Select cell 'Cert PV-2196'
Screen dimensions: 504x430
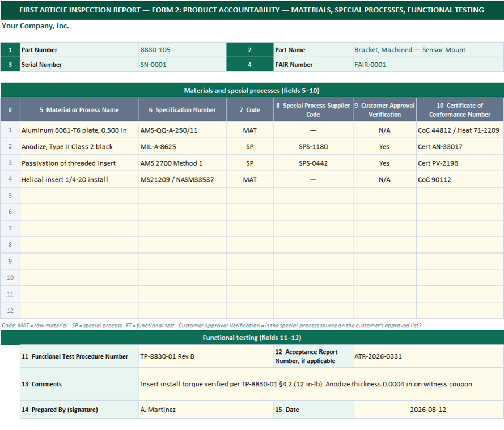(460, 163)
